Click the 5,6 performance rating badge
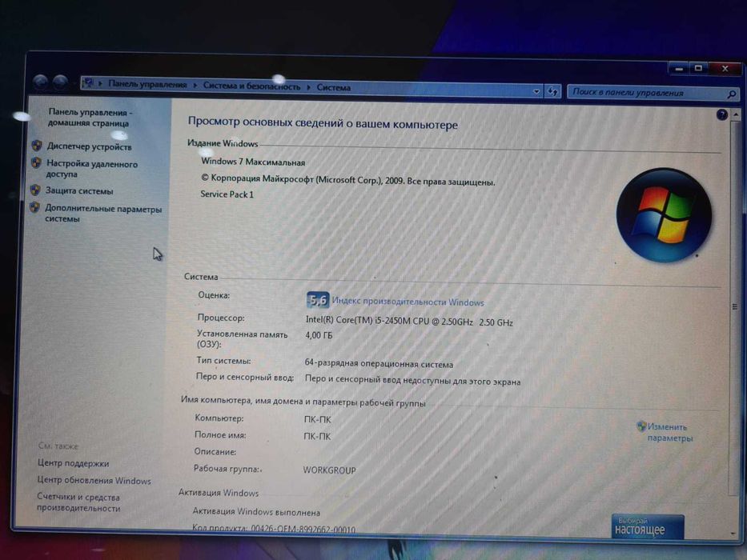The width and height of the screenshot is (747, 560). [x=318, y=300]
